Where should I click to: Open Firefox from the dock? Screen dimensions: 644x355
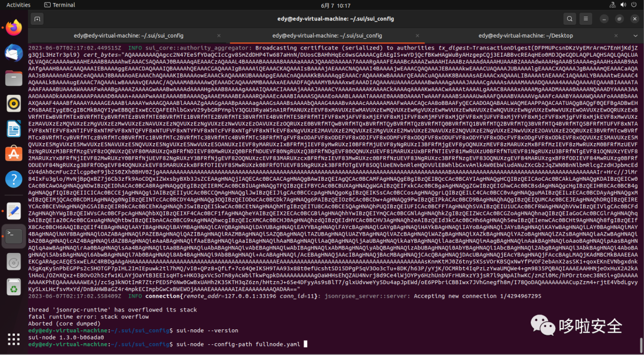pyautogui.click(x=14, y=27)
